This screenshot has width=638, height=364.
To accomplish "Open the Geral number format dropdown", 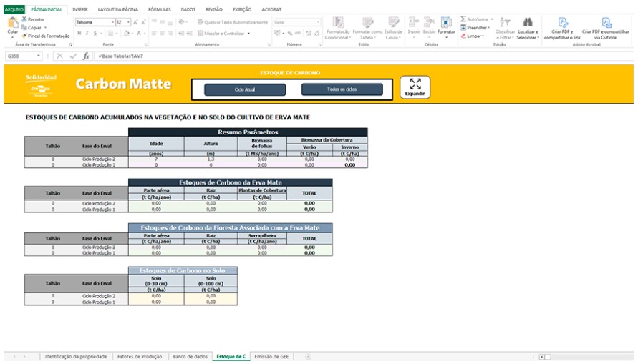I will (x=318, y=22).
